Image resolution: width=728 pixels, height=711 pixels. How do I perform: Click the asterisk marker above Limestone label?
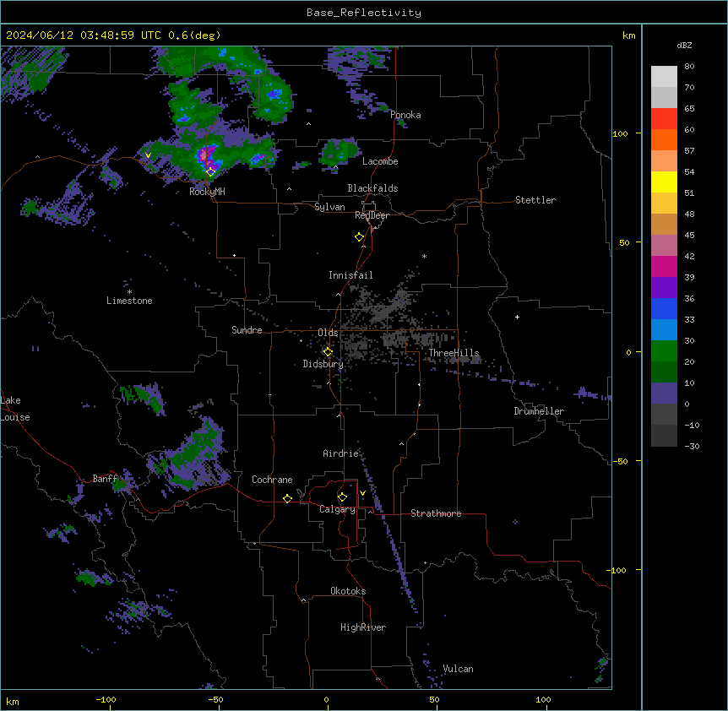(x=129, y=292)
